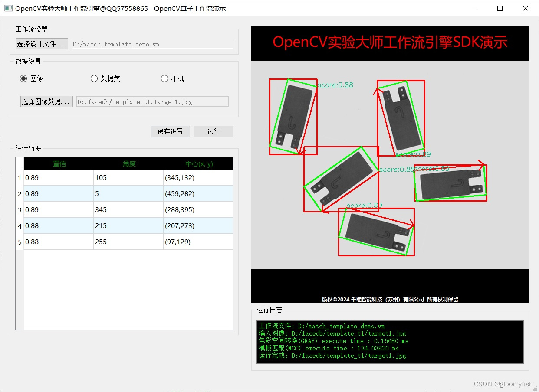Click the detection result preview image

coord(389,165)
